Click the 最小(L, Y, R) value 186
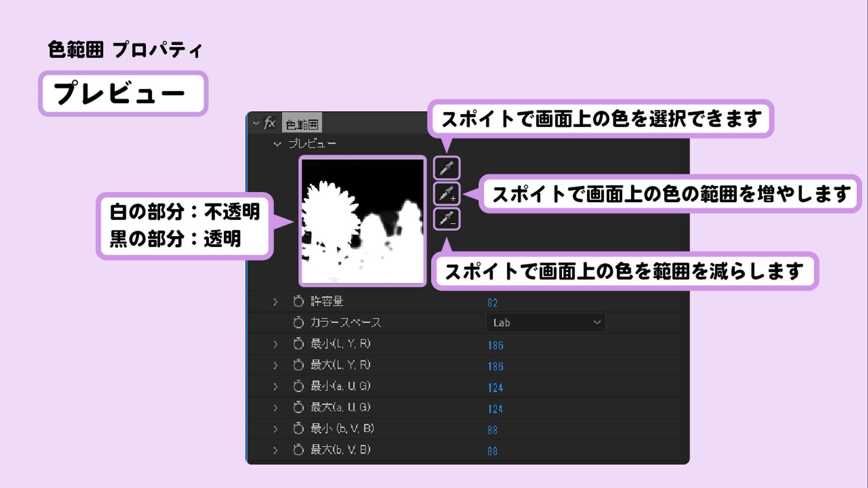The width and height of the screenshot is (868, 488). tap(495, 345)
